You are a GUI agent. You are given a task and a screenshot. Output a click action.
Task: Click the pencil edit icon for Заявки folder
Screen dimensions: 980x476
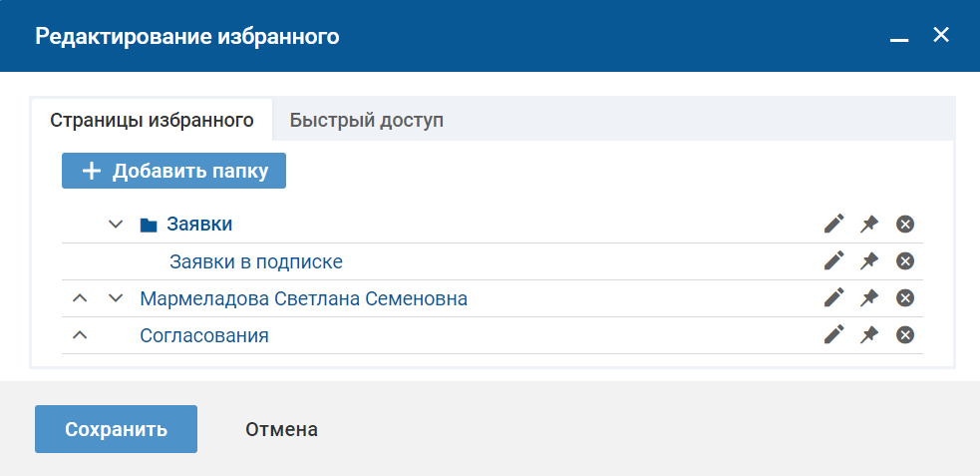[x=834, y=225]
